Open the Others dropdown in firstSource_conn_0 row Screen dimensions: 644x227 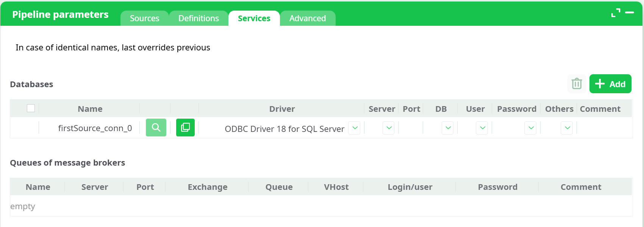567,128
